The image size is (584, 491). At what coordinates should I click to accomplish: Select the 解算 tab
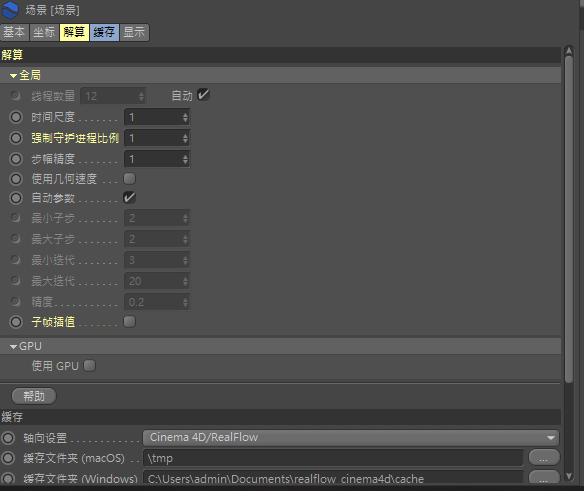[x=74, y=32]
